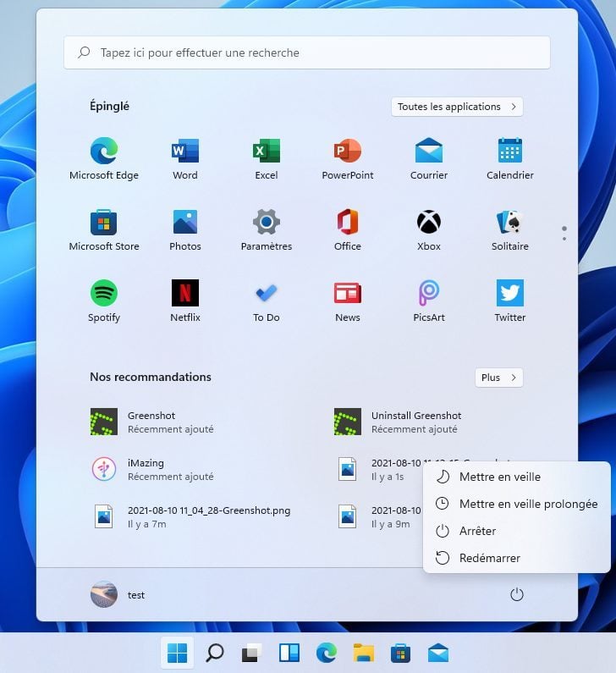
Task: Open Mail from the taskbar
Action: coord(438,653)
